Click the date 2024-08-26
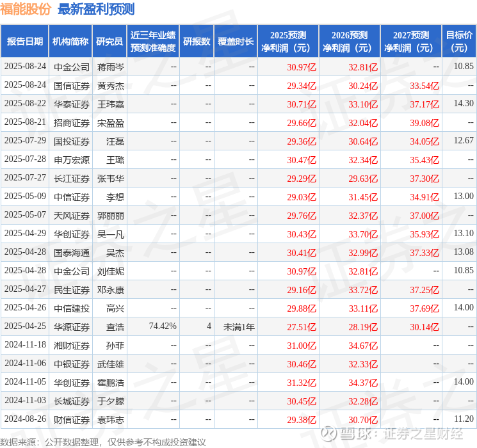The height and width of the screenshot is (448, 477). click(25, 419)
